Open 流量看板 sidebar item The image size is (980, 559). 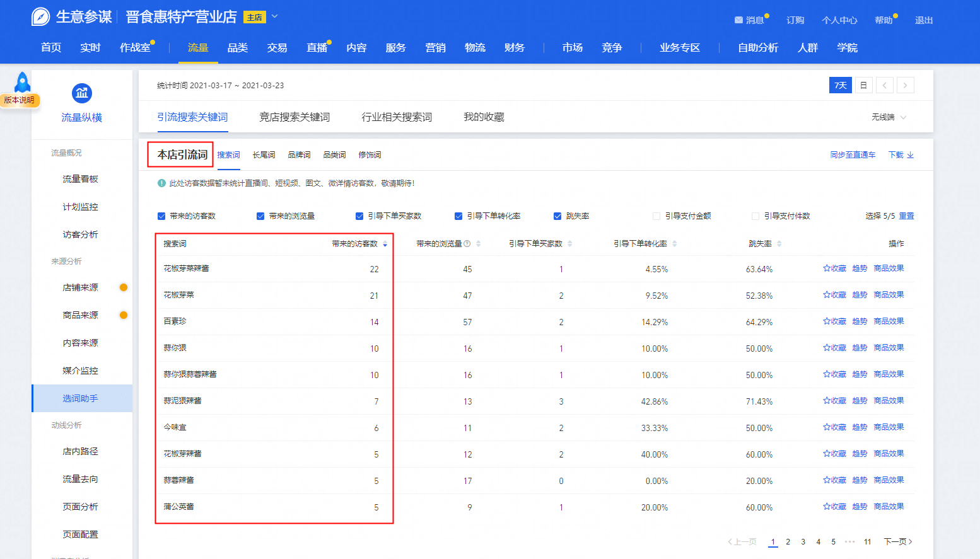click(80, 179)
